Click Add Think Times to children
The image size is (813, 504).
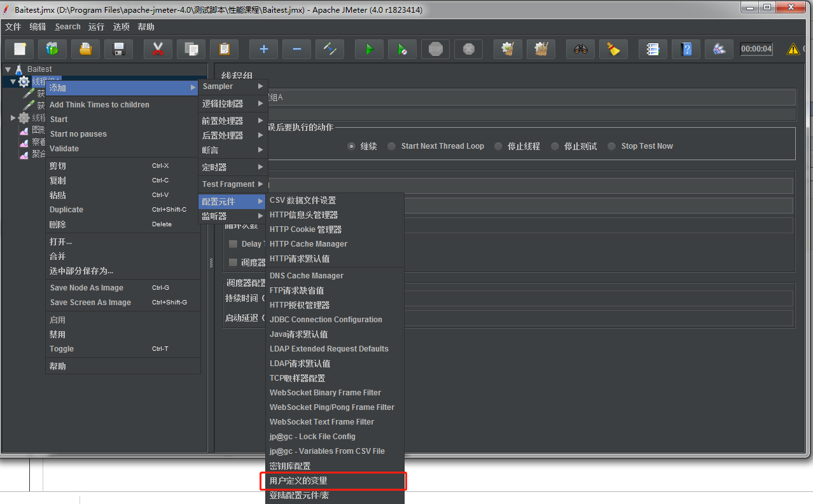click(x=123, y=105)
